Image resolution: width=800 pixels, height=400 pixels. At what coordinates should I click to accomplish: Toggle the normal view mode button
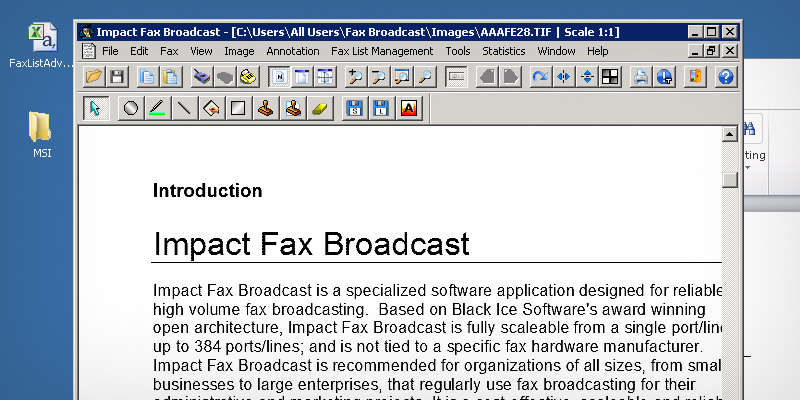click(279, 76)
